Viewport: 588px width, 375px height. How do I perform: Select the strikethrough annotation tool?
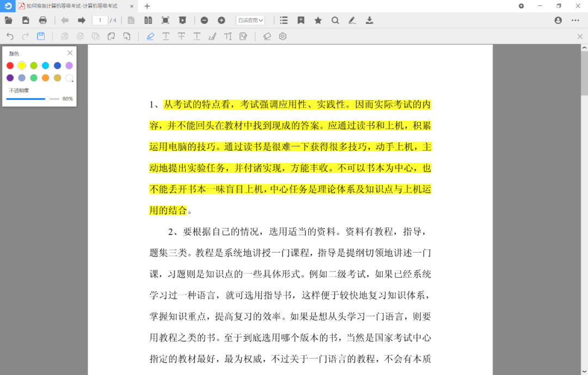click(181, 36)
